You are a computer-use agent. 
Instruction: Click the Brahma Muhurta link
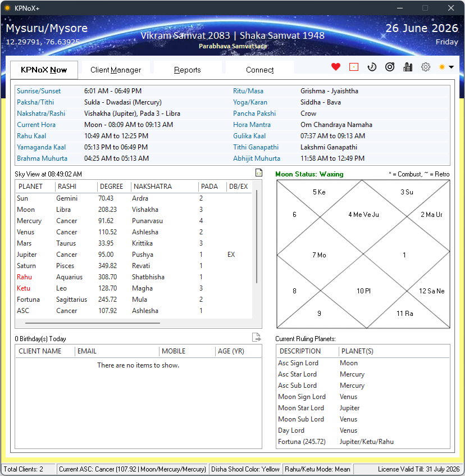click(x=42, y=158)
